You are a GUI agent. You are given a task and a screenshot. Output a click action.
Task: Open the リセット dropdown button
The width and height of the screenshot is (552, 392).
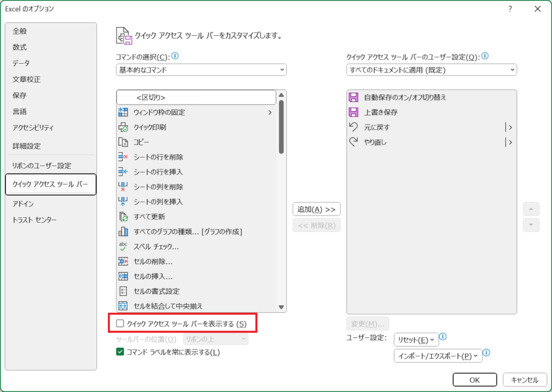pos(417,340)
